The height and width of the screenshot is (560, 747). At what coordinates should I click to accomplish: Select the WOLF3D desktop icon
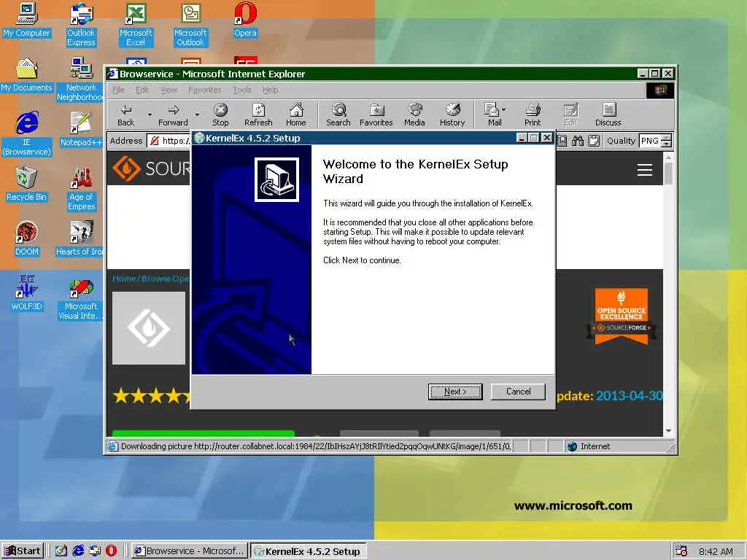pos(27,294)
